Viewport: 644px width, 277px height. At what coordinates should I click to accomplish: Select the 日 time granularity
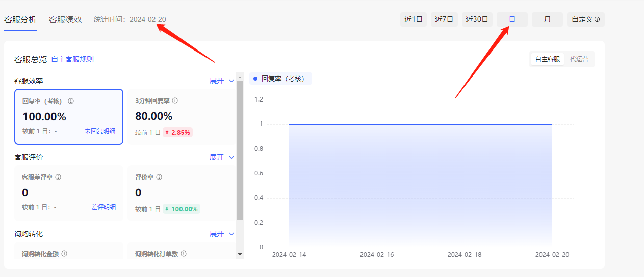point(512,19)
